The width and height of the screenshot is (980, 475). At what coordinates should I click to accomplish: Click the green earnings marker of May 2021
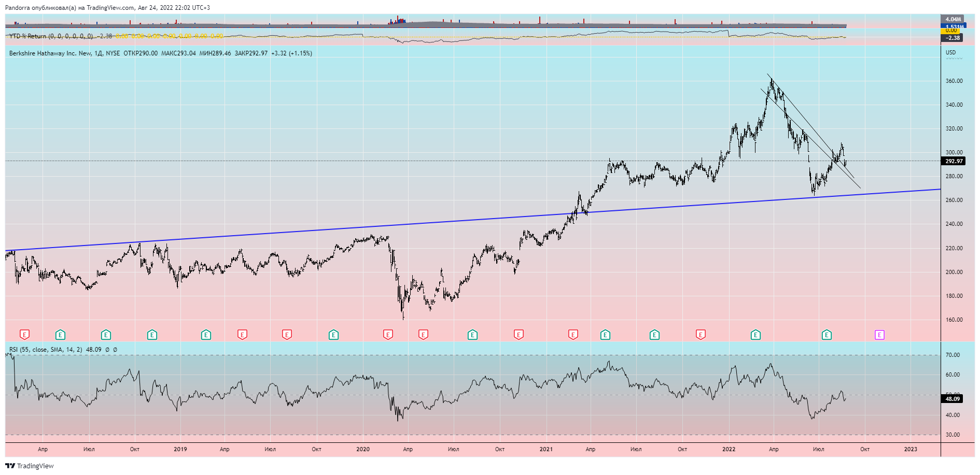point(605,335)
